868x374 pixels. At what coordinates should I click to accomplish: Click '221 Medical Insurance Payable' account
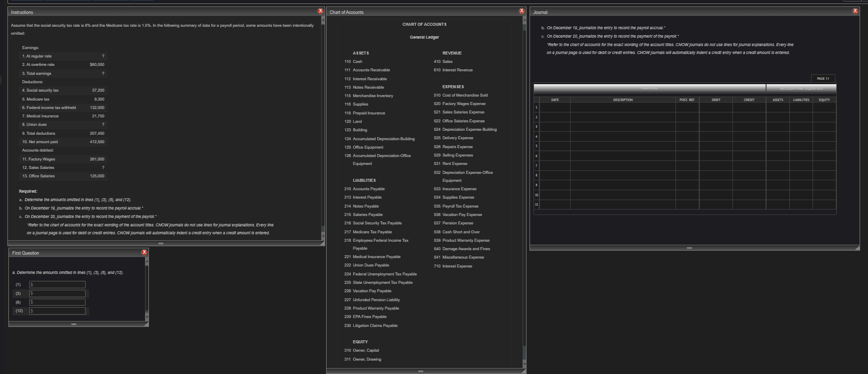click(373, 257)
